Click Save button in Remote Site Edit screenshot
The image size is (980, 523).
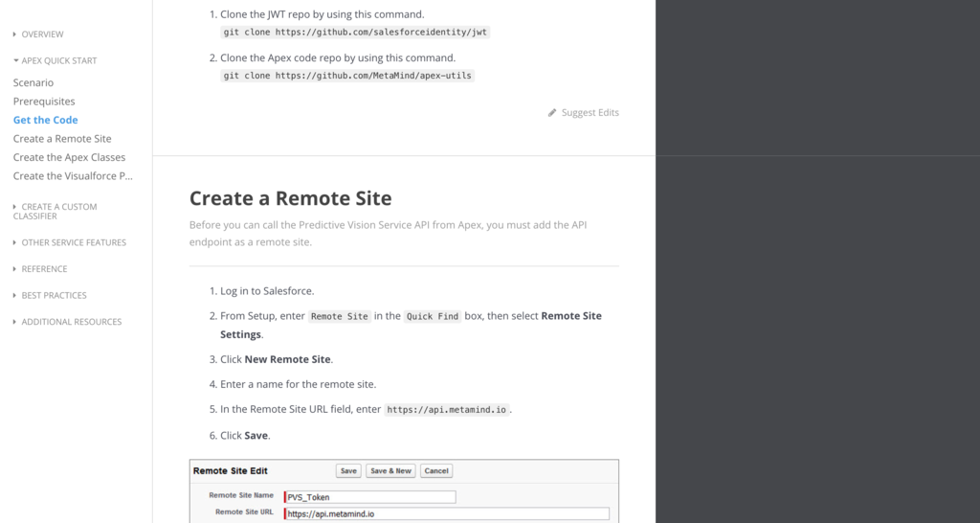tap(348, 471)
